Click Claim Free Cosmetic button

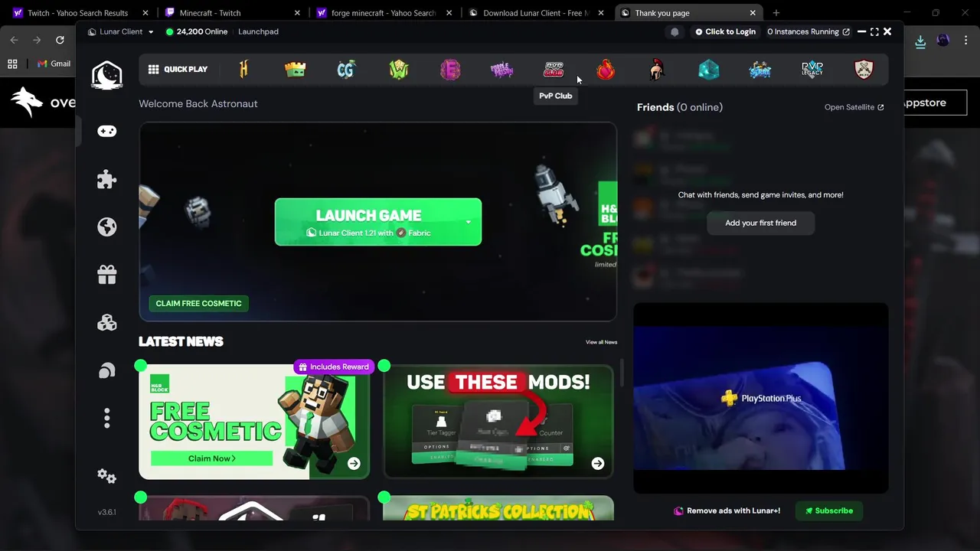(x=198, y=303)
